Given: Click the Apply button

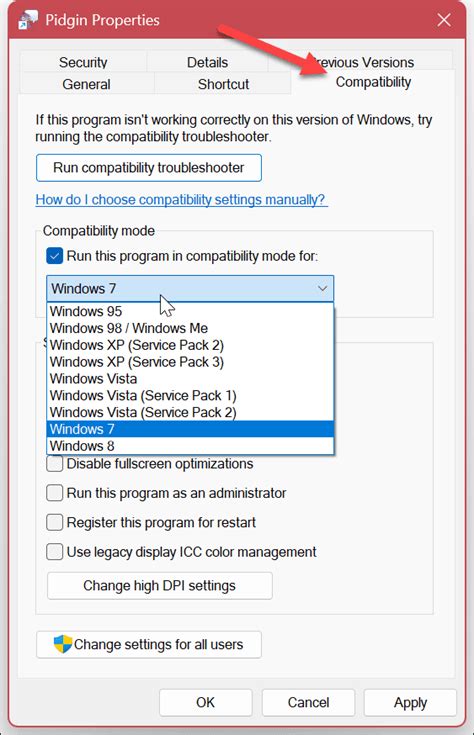Looking at the screenshot, I should point(410,702).
